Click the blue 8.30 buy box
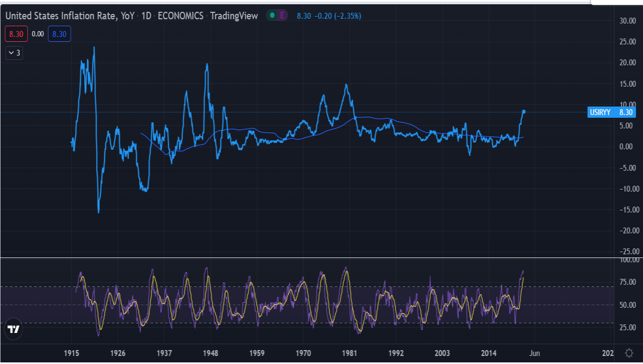643x364 pixels. pos(59,34)
